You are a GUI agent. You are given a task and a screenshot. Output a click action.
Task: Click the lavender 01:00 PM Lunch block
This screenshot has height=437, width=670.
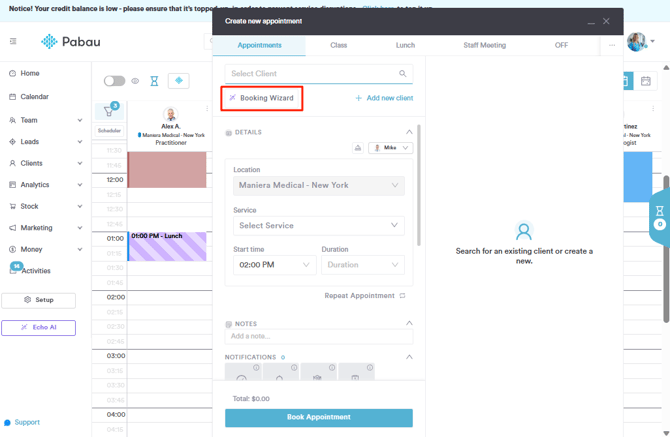pos(167,246)
